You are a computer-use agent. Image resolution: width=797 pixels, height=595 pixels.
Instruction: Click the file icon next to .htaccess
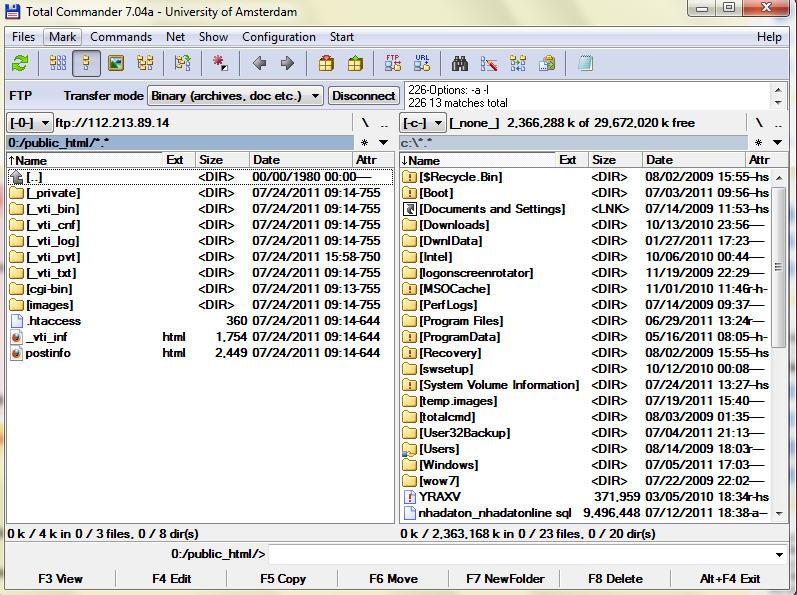pos(17,321)
